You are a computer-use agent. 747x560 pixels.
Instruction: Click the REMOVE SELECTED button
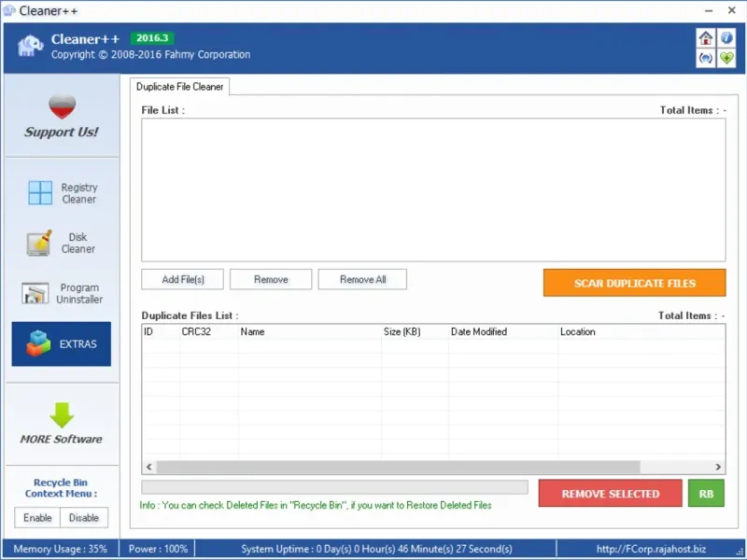(611, 494)
